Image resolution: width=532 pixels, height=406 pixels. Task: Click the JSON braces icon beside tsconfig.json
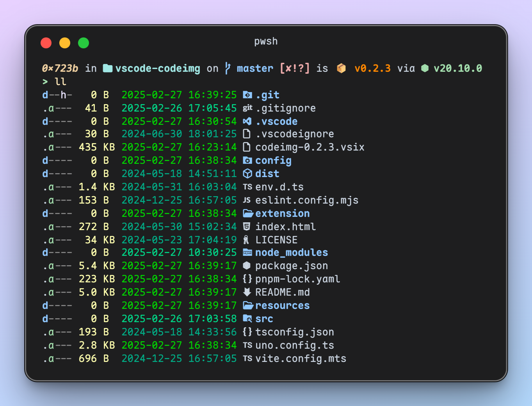[248, 332]
